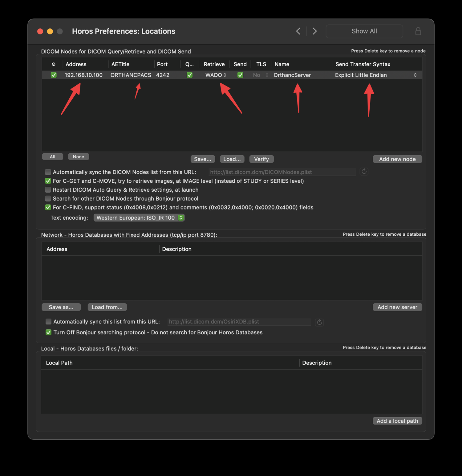Image resolution: width=462 pixels, height=476 pixels.
Task: Go back with the left chevron arrow
Action: pos(298,31)
